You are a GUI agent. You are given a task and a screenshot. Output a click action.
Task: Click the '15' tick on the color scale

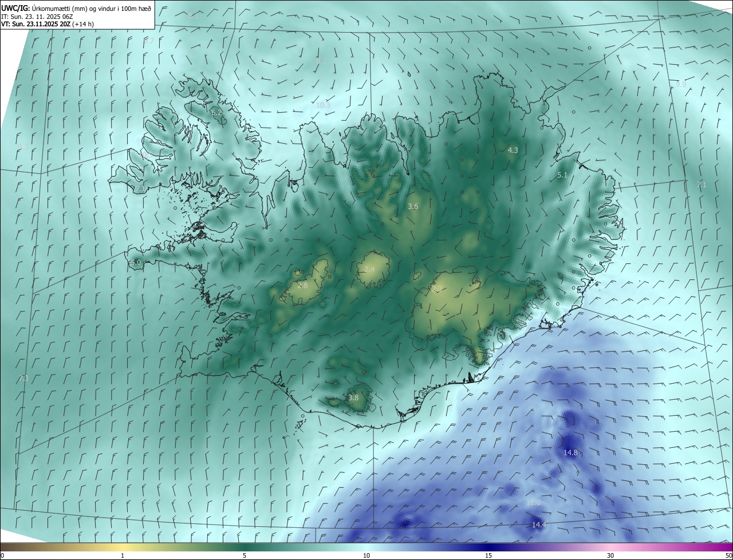488,555
